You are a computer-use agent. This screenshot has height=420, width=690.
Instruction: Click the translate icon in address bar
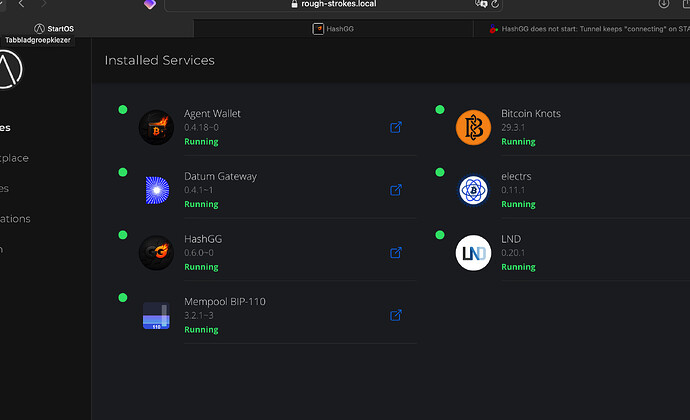[x=481, y=4]
